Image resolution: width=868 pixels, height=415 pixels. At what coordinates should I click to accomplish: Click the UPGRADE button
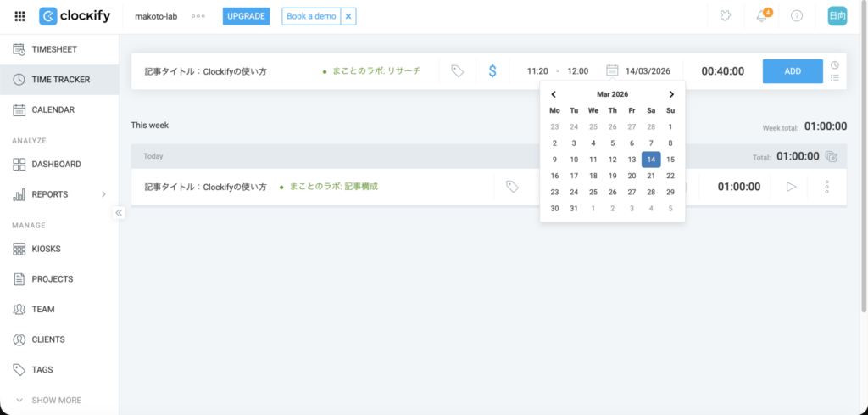pos(247,16)
